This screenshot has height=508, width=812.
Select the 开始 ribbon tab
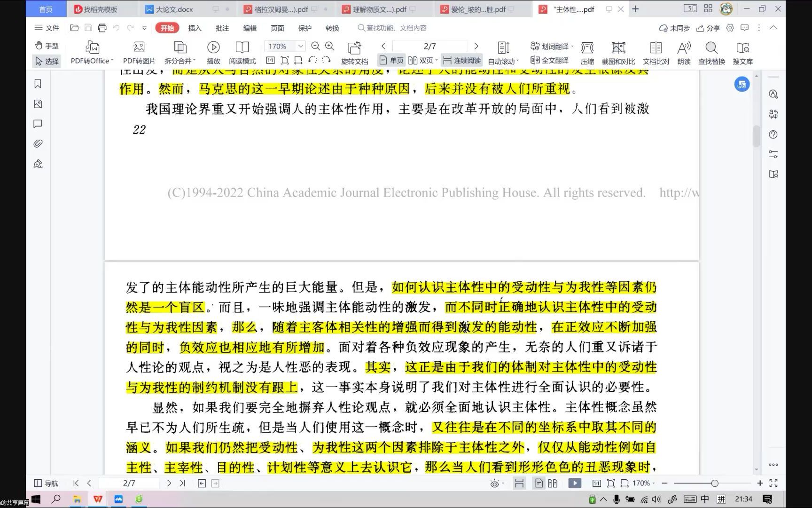click(x=167, y=28)
